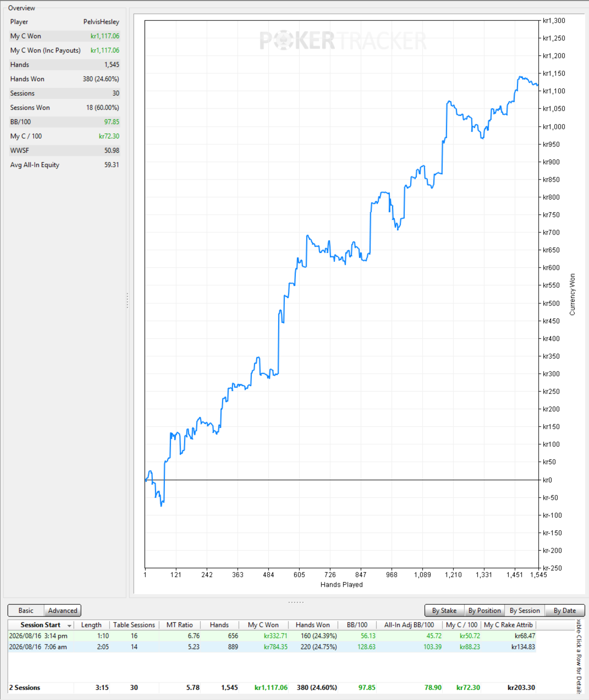Click the horizontal splitter dots above table
Image resolution: width=589 pixels, height=700 pixels.
click(296, 602)
